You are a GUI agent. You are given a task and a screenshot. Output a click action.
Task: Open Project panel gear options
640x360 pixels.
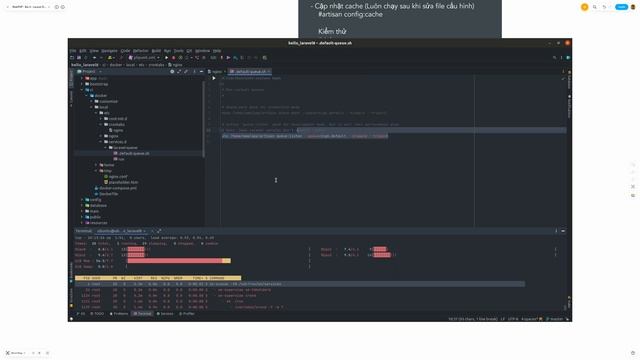pyautogui.click(x=172, y=71)
